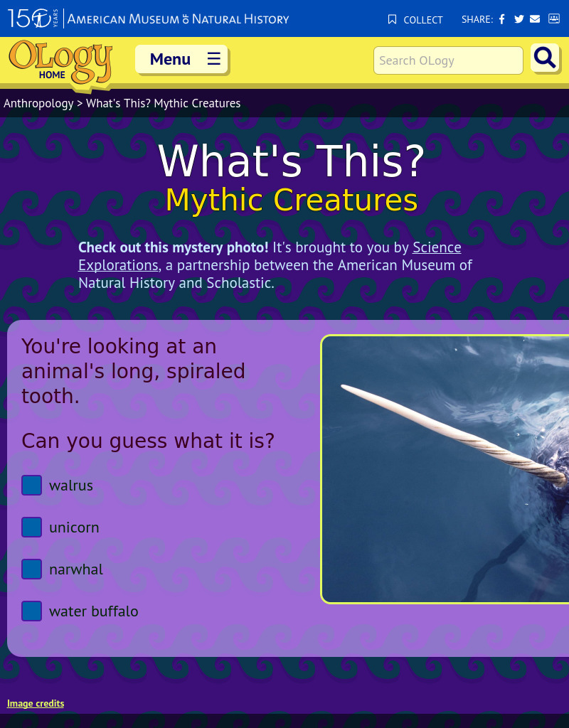Image resolution: width=569 pixels, height=728 pixels.
Task: Click the search magnifying glass button
Action: click(x=545, y=58)
